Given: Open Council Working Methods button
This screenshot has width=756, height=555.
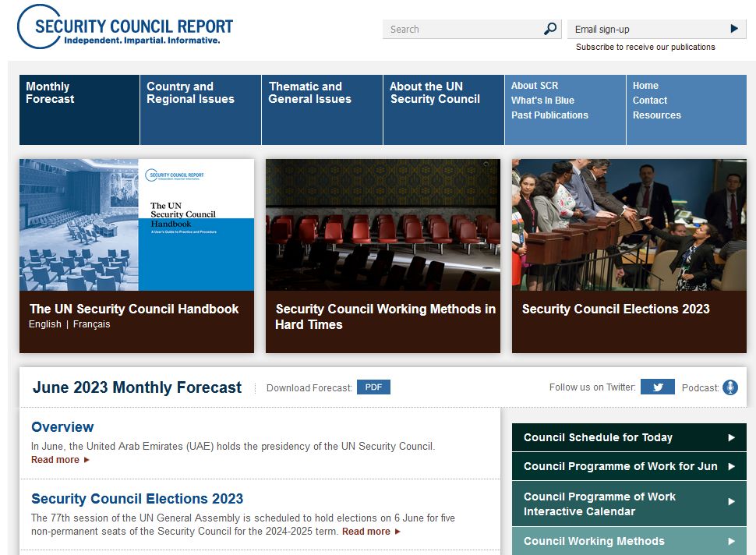Looking at the screenshot, I should point(629,541).
